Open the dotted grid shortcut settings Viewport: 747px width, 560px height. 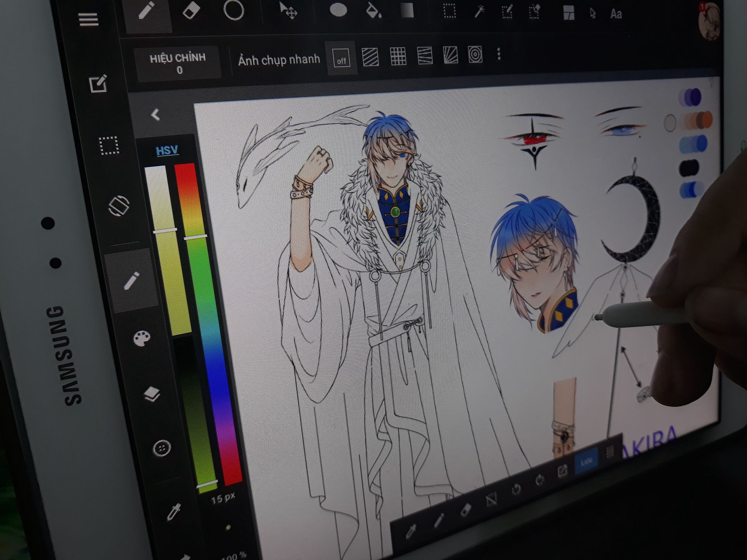point(610,451)
